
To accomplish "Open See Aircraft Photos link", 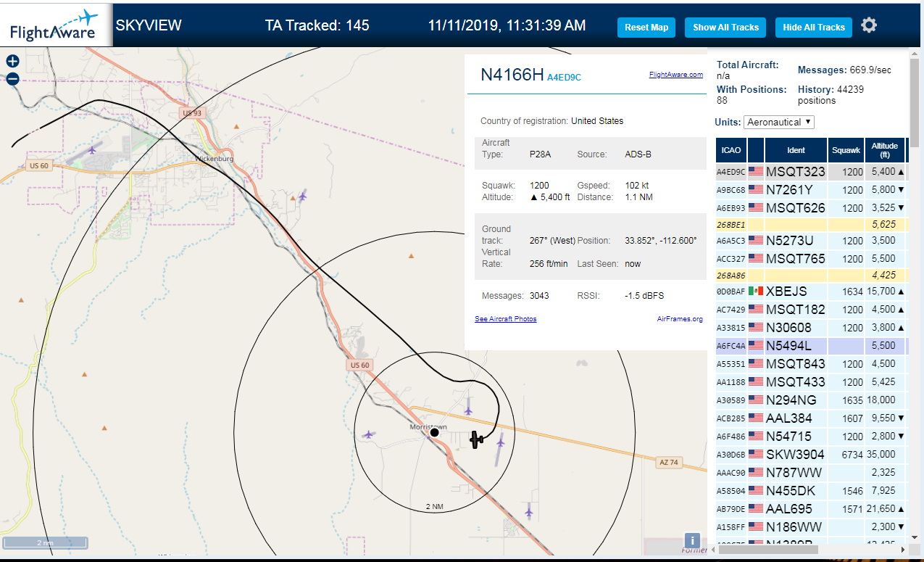I will coord(506,319).
